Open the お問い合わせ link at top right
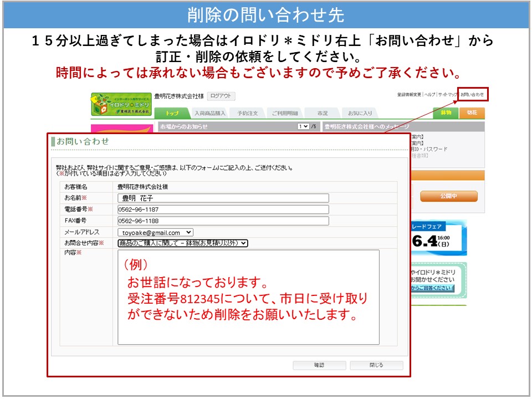The height and width of the screenshot is (399, 532). point(472,95)
